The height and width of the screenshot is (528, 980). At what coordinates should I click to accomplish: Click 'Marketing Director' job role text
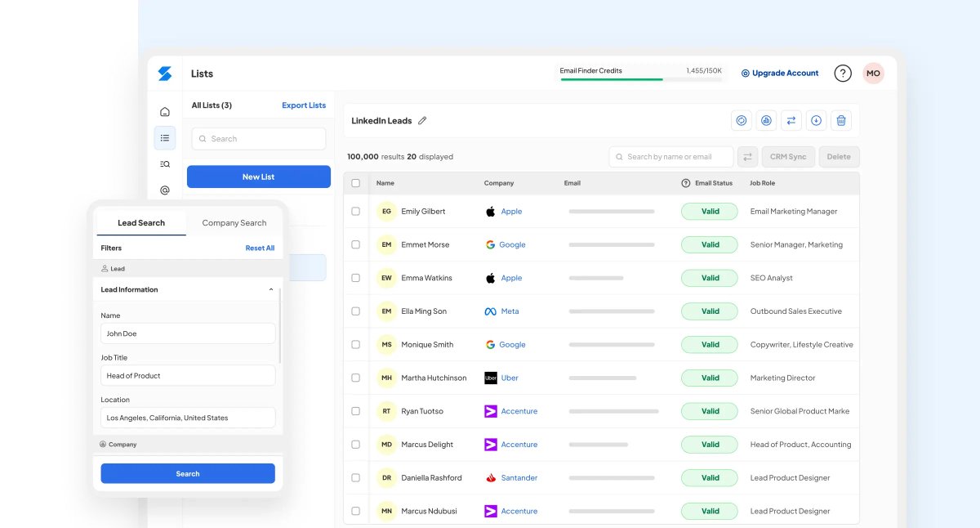(782, 378)
